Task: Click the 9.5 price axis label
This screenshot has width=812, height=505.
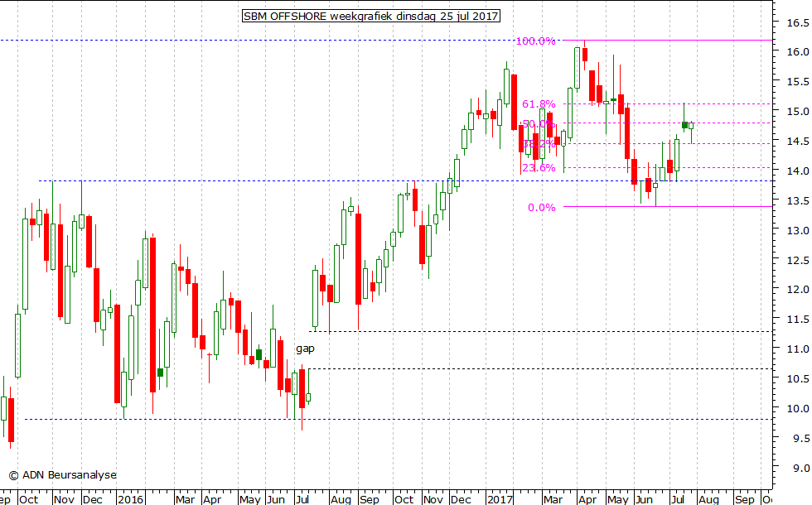Action: click(800, 439)
